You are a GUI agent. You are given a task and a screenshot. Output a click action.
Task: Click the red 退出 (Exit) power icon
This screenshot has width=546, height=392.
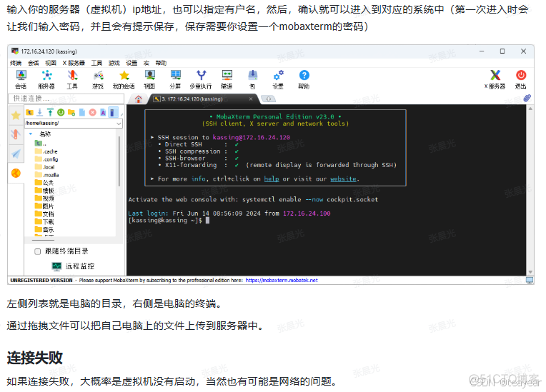click(x=521, y=80)
